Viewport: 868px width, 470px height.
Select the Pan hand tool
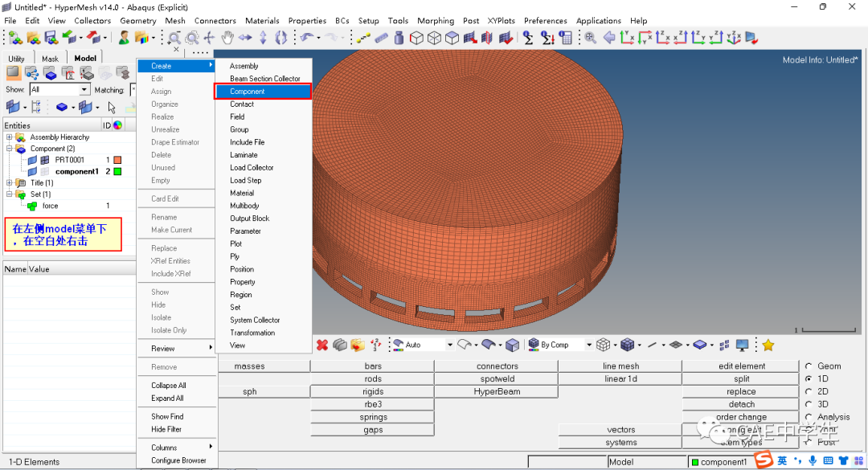(x=227, y=38)
